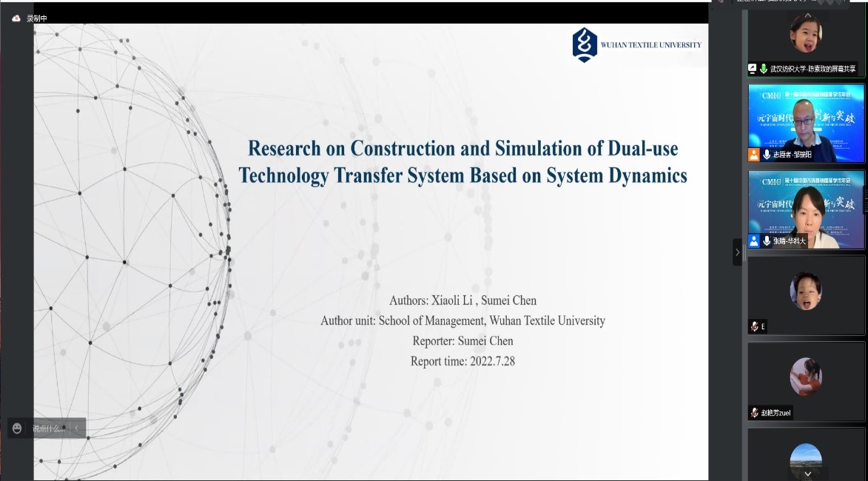Toggle microphone icon next to 邹璇阳
Image resolution: width=868 pixels, height=481 pixels.
pyautogui.click(x=767, y=155)
